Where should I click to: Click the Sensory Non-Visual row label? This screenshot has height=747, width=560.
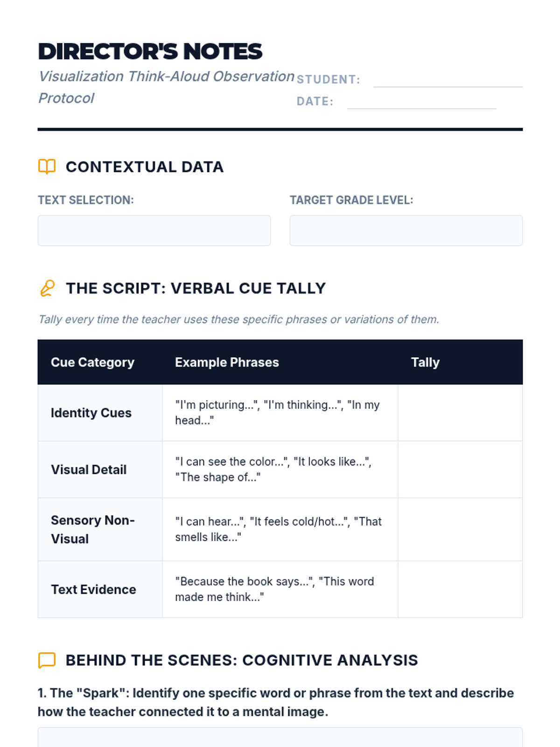pos(92,529)
